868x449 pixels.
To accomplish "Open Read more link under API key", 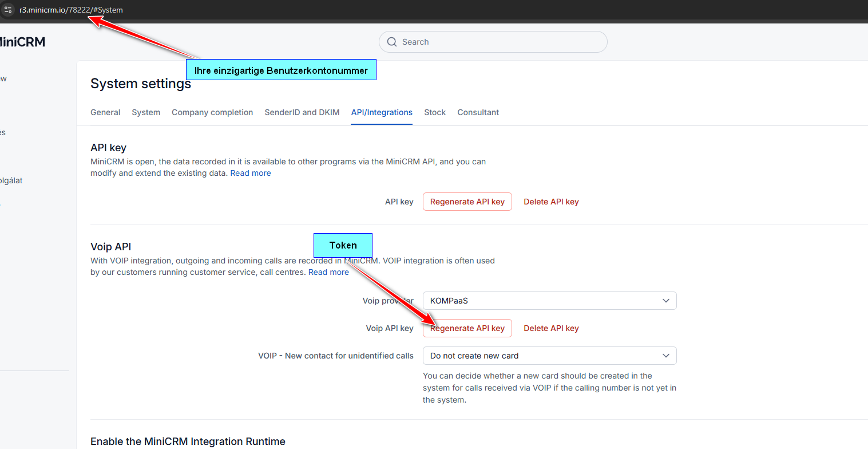I will 251,173.
